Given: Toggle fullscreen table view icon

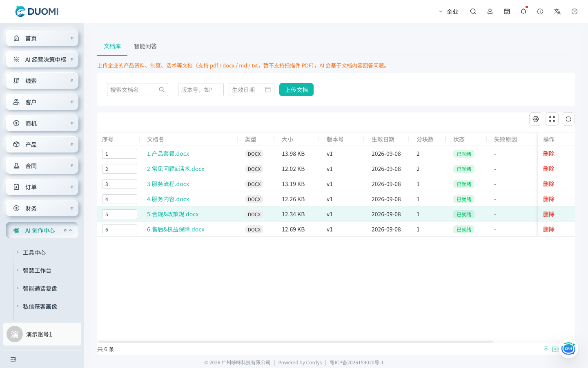Looking at the screenshot, I should point(552,119).
